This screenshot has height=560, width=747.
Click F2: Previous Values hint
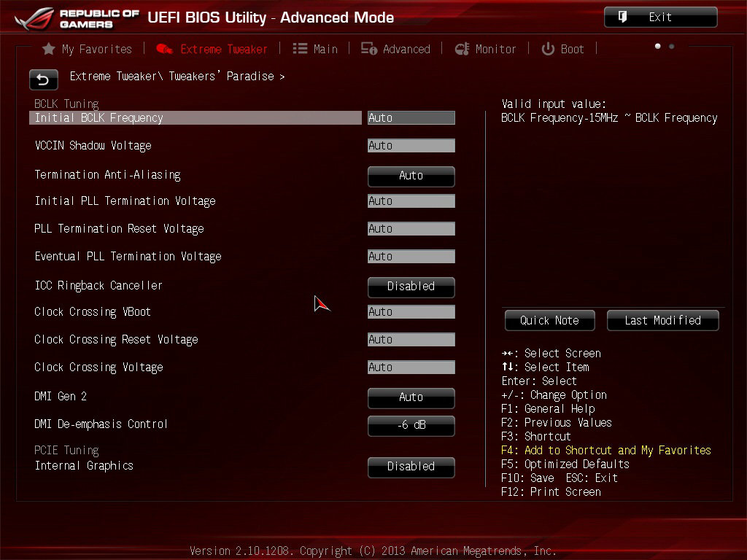click(x=557, y=423)
